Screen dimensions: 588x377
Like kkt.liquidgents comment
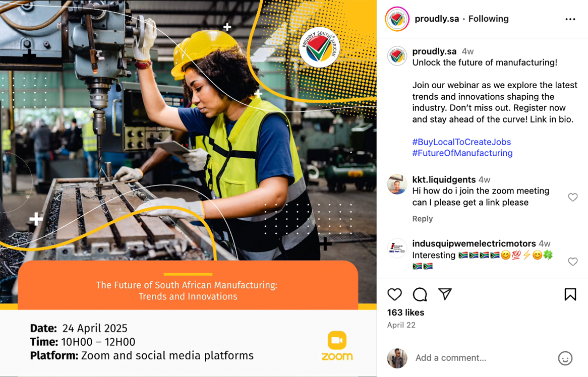point(573,197)
